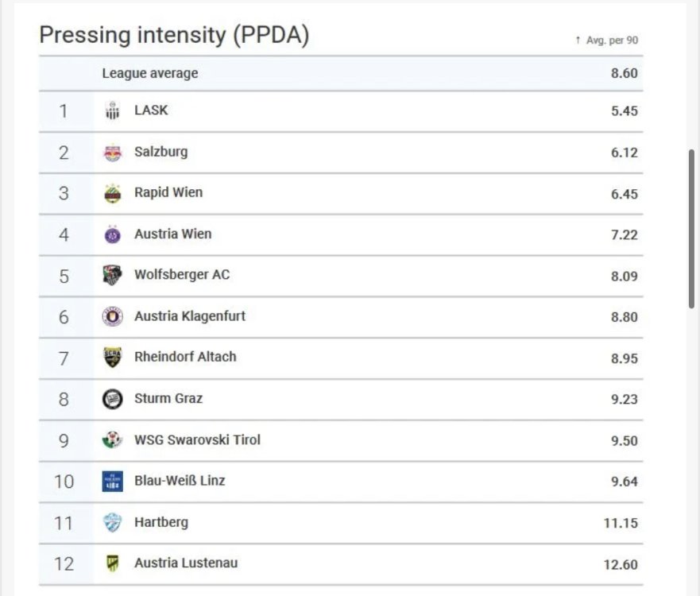
Task: Click the LASK club crest icon
Action: click(113, 111)
